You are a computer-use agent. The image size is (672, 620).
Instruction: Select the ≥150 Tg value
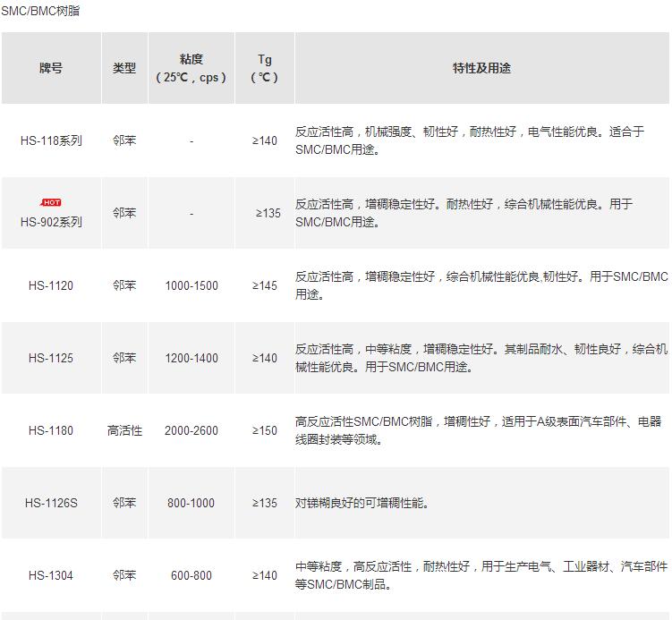[x=265, y=430]
